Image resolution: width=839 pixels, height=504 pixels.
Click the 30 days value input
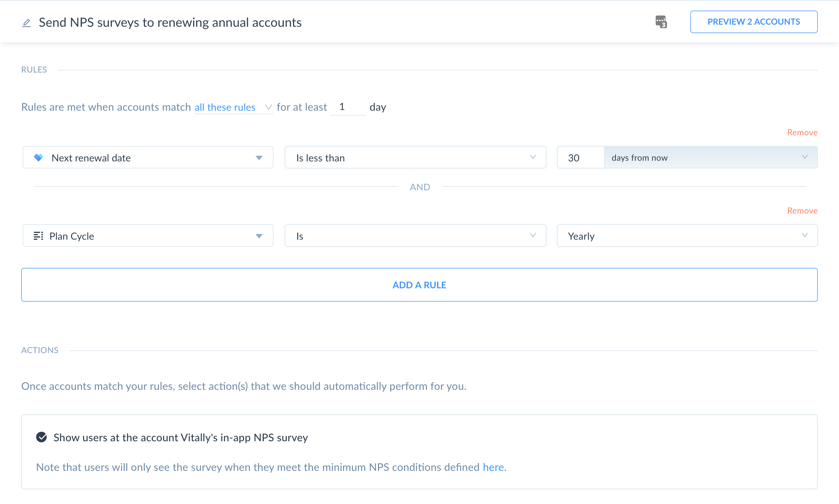[580, 158]
